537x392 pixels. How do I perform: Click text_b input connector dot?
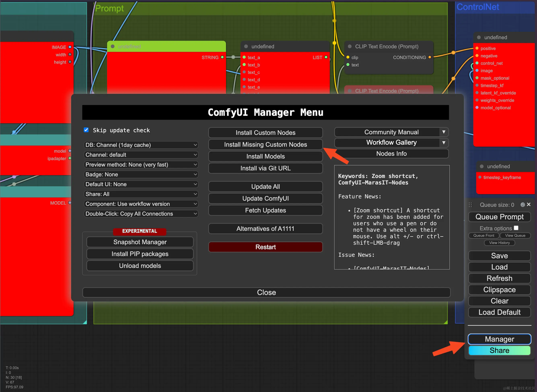(244, 65)
